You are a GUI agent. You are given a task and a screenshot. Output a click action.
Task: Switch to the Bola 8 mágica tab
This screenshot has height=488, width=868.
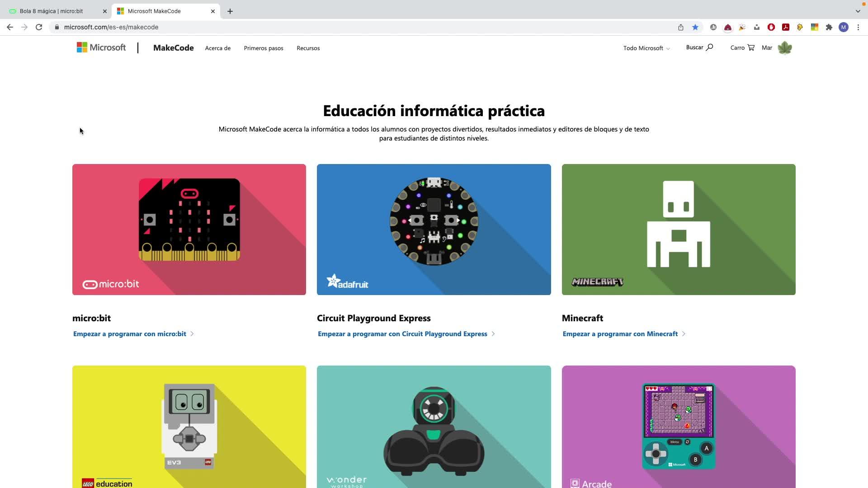coord(57,11)
